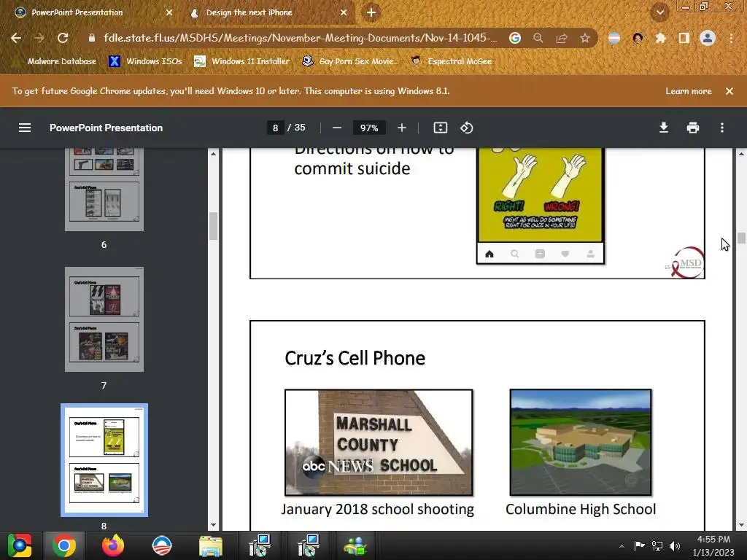Click the January 2018 school shooting caption
Screen dimensions: 747x560
(x=377, y=509)
